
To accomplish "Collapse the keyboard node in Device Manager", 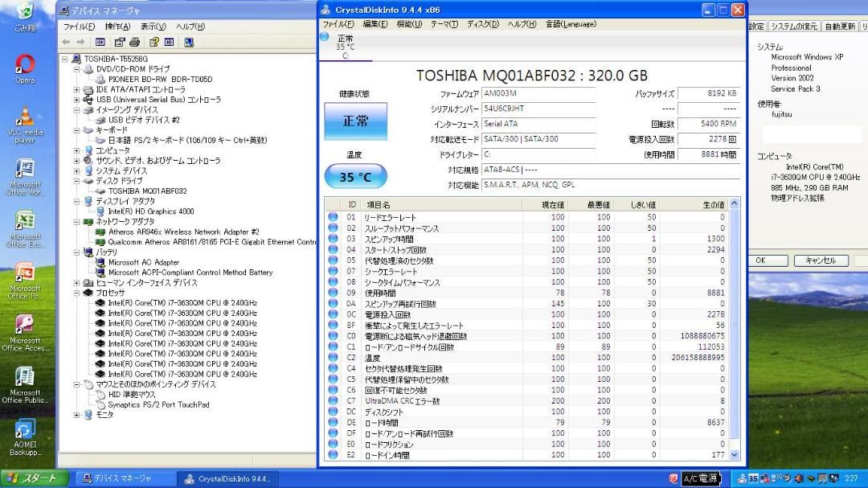I will pos(76,130).
